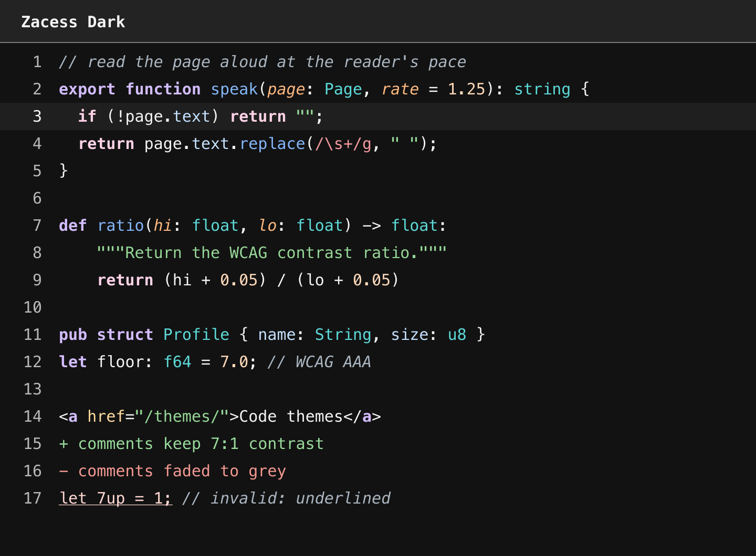The image size is (756, 556).
Task: Click the number "1.25" default rate value
Action: [466, 89]
